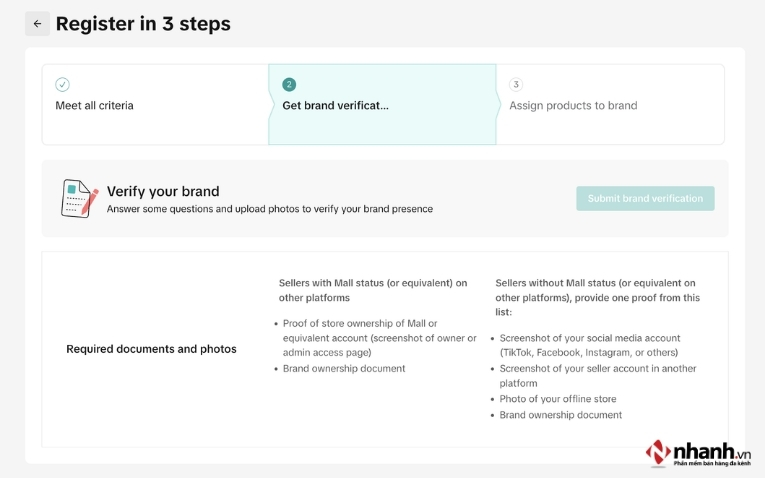Click the nhanh.vn red logo icon

pyautogui.click(x=658, y=452)
